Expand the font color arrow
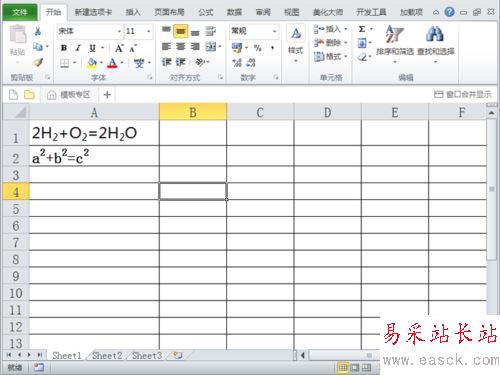The width and height of the screenshot is (500, 375). click(122, 63)
